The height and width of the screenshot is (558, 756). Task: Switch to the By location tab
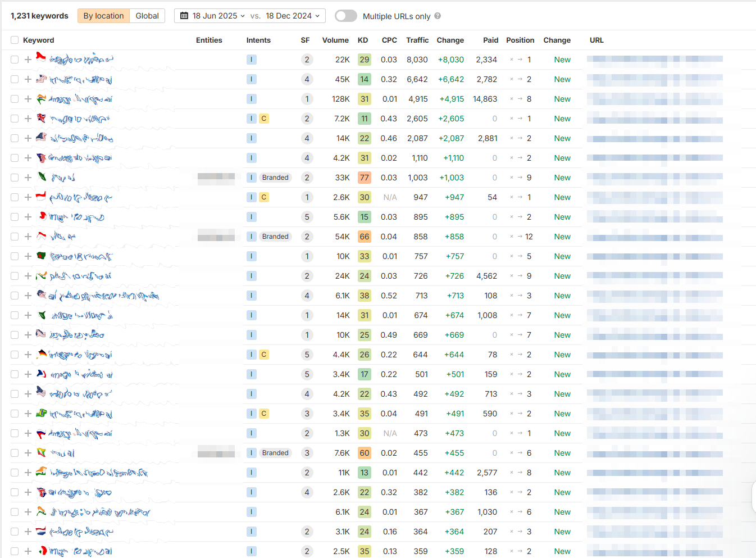[103, 16]
